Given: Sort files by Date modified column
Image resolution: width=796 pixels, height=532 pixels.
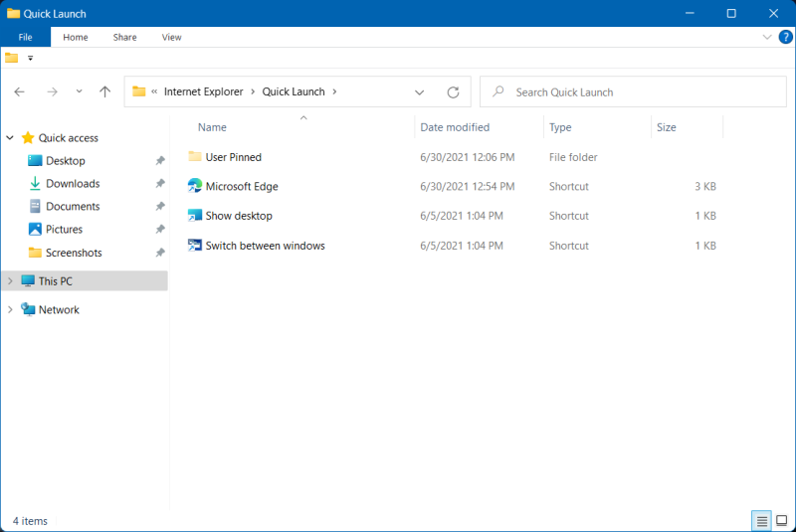Looking at the screenshot, I should pyautogui.click(x=455, y=127).
